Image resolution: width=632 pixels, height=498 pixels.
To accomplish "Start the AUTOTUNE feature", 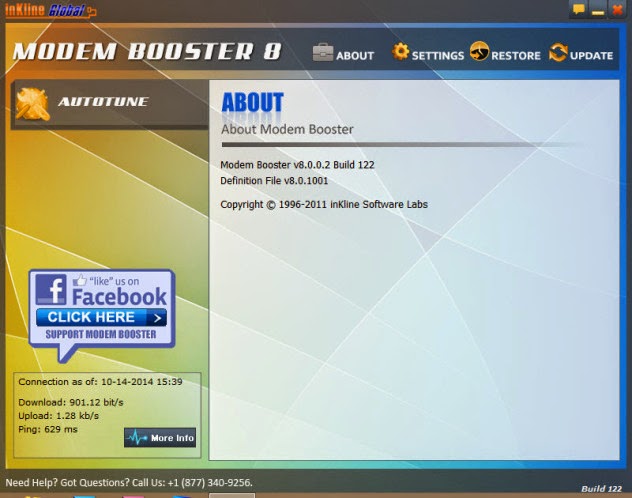I will point(103,102).
